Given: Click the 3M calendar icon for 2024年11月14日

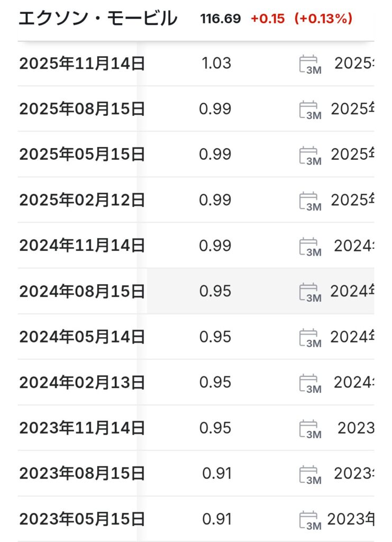Looking at the screenshot, I should 310,247.
